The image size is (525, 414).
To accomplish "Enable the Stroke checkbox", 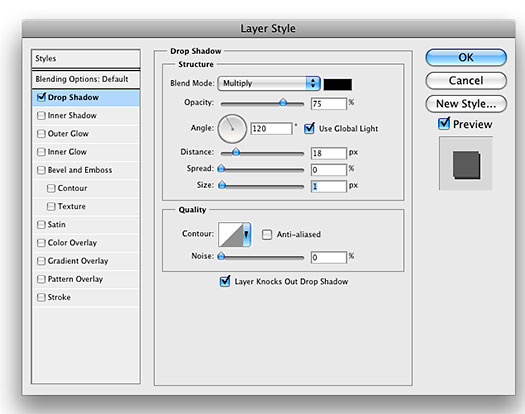I will point(41,297).
